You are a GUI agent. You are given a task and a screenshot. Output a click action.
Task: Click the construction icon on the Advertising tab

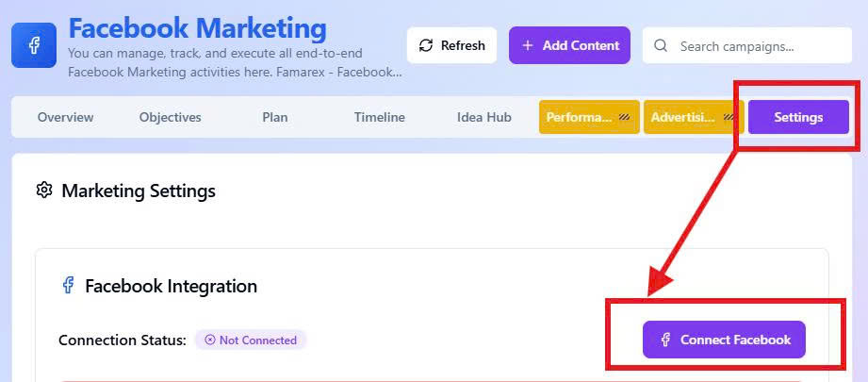(x=729, y=118)
